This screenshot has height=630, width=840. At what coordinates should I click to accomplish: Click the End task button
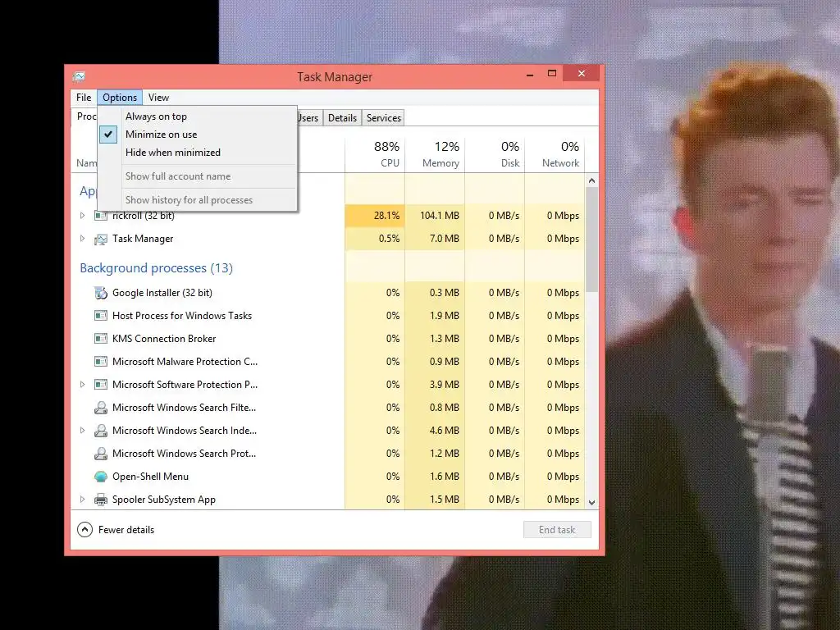click(557, 530)
